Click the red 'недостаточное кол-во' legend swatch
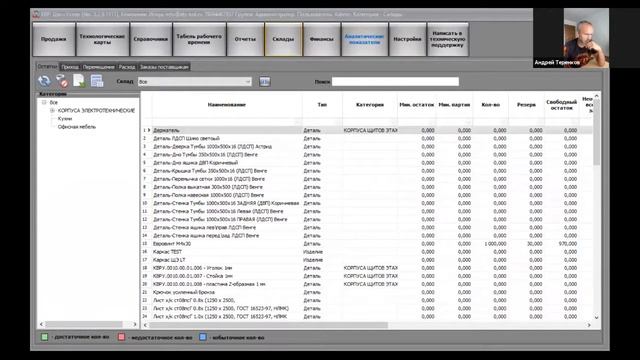The width and height of the screenshot is (640, 360). (x=121, y=337)
